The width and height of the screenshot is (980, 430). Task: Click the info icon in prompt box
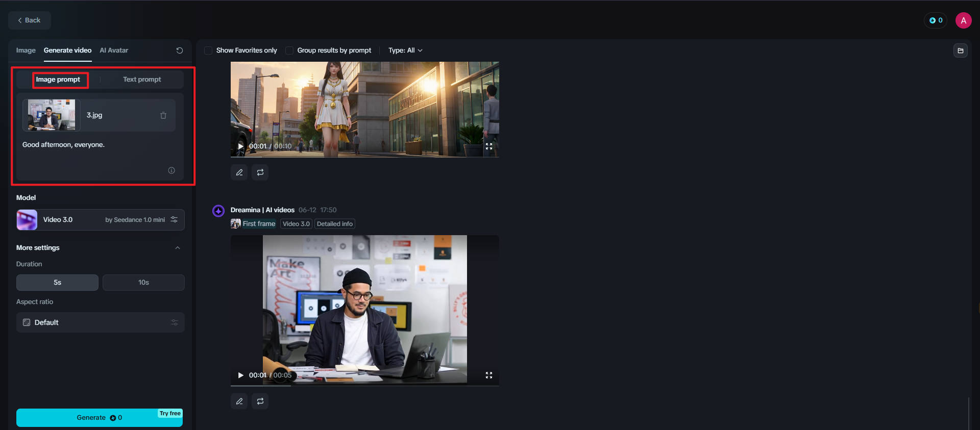(171, 170)
